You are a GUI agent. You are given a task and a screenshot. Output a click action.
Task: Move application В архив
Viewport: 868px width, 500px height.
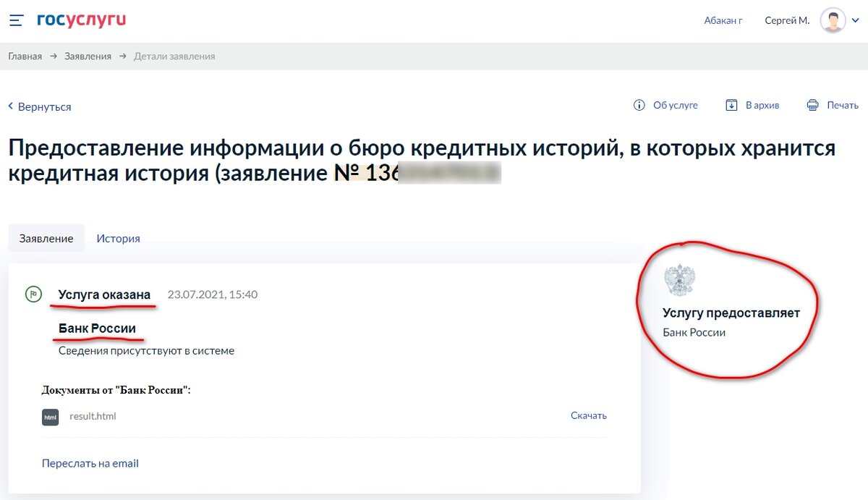pyautogui.click(x=762, y=105)
